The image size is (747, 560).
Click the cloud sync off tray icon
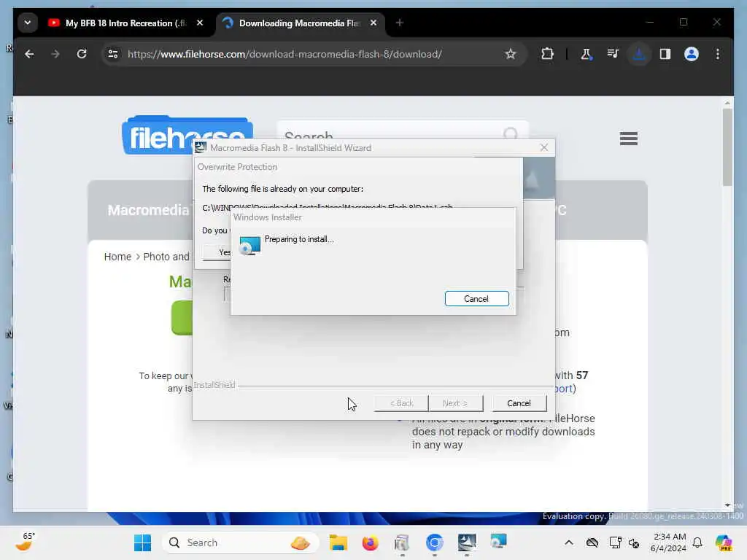point(592,542)
